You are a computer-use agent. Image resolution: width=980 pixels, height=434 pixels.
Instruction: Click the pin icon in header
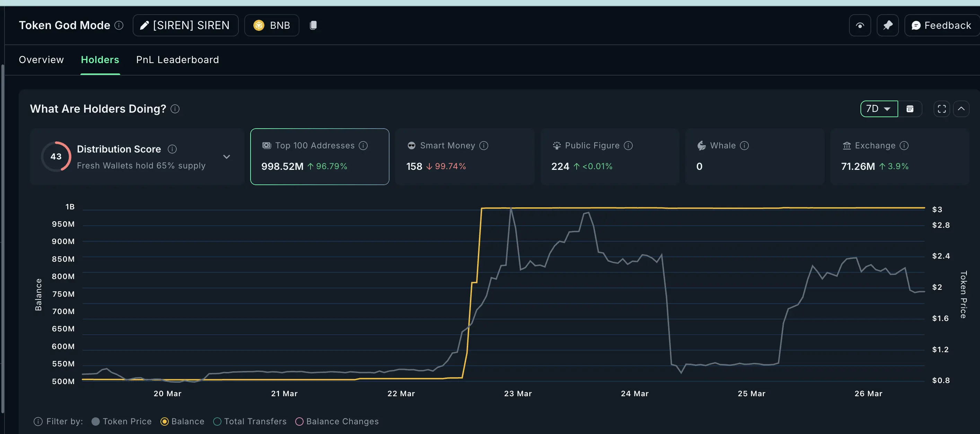(887, 25)
